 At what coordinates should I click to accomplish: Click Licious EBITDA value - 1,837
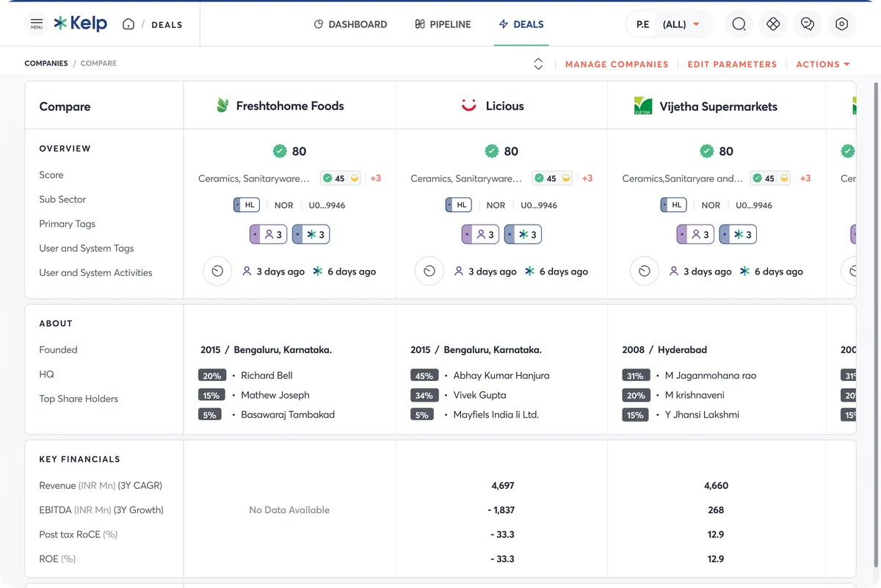(x=503, y=510)
